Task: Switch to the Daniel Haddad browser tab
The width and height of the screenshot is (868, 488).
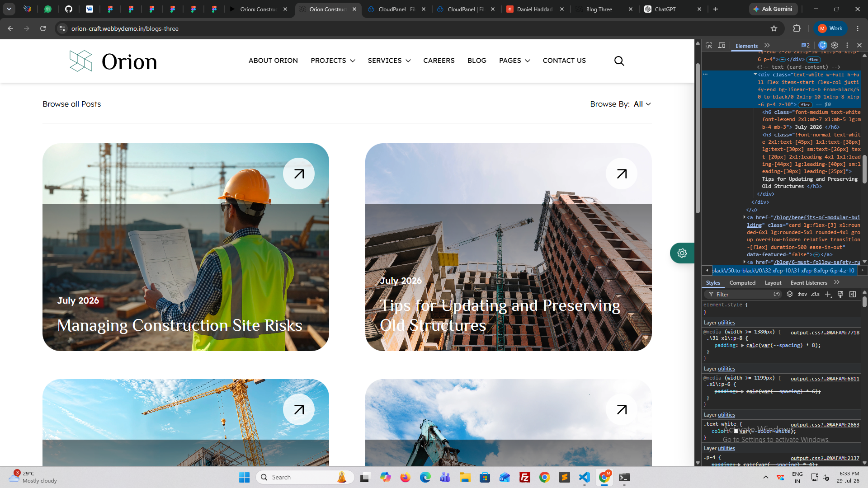Action: tap(535, 9)
